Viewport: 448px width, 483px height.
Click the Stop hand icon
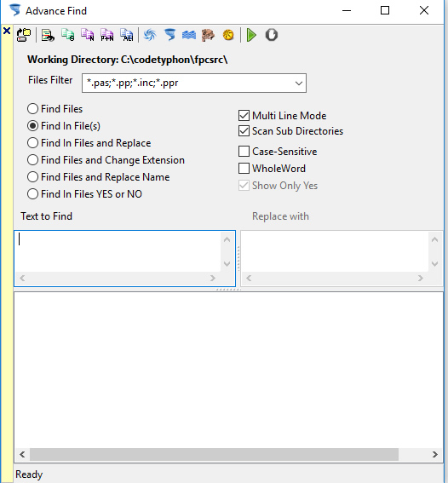271,35
